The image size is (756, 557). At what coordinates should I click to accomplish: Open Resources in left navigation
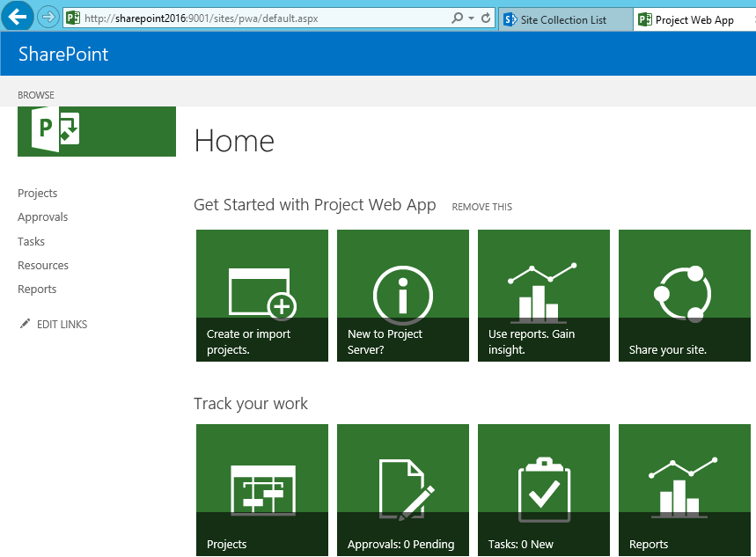point(43,265)
